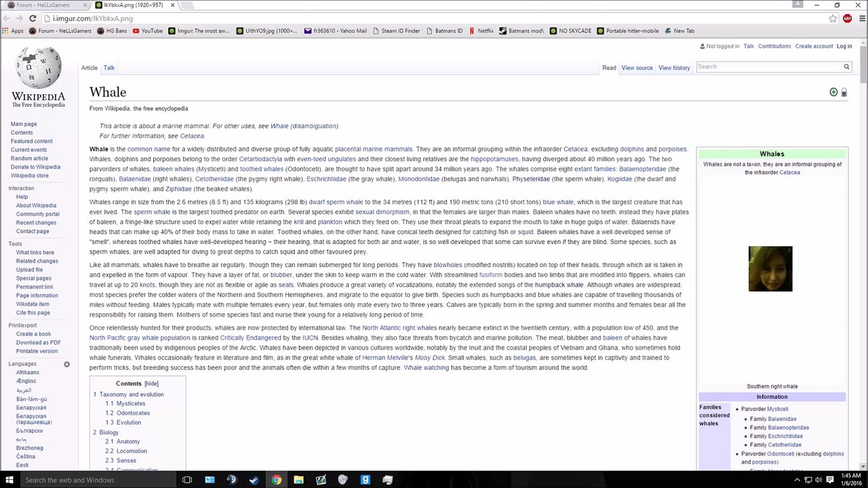868x488 pixels.
Task: Open the Apps bookmark shortcut
Action: 13,30
